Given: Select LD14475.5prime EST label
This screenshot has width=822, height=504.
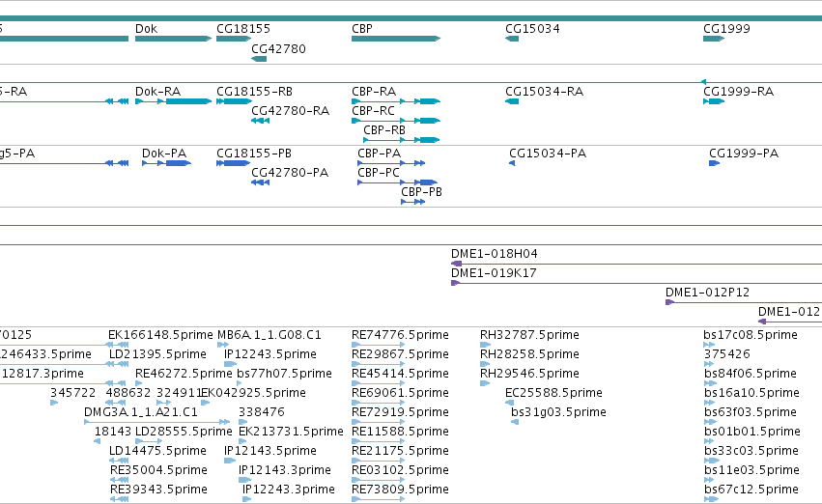Looking at the screenshot, I should point(157,451).
